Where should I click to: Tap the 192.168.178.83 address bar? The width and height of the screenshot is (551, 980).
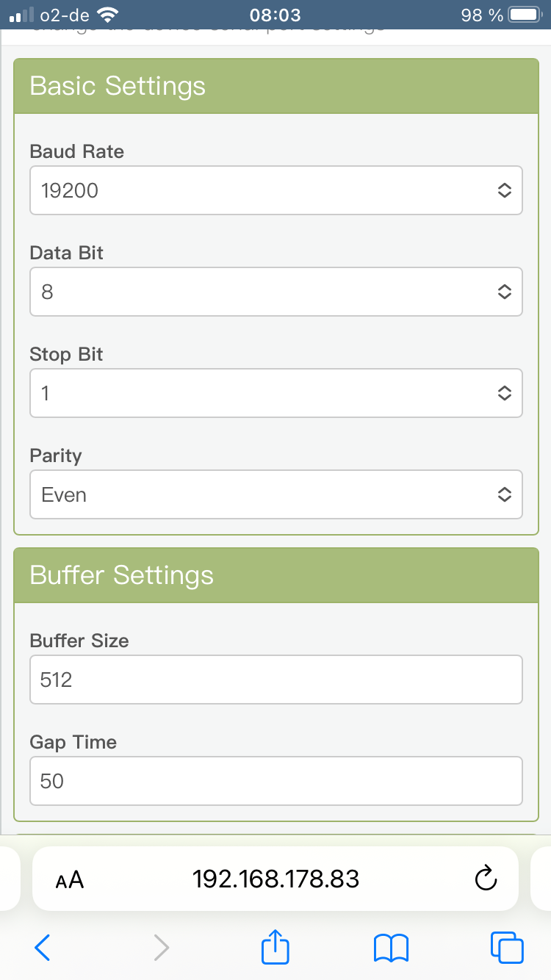click(x=275, y=879)
